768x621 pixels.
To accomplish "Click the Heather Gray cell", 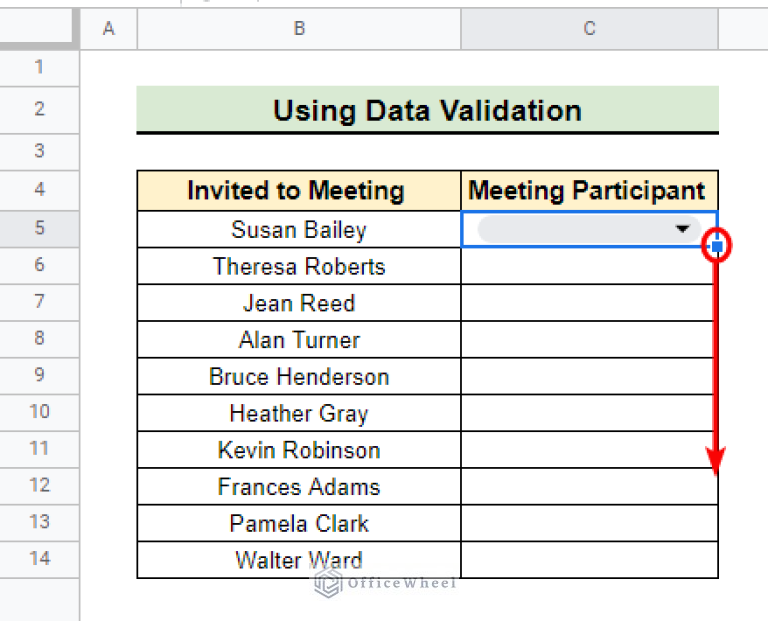I will click(299, 413).
